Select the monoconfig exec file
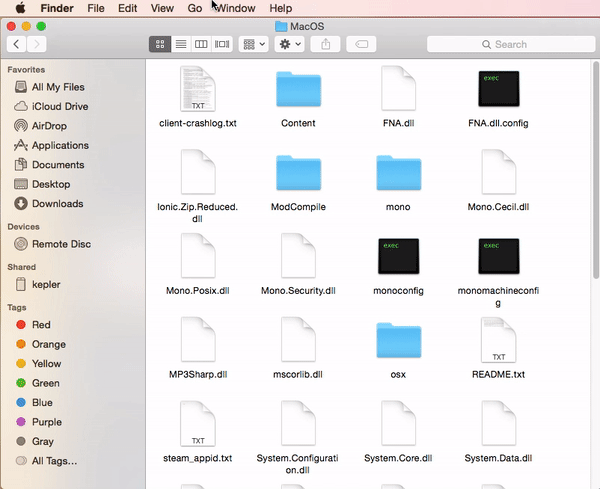Screen dimensions: 600x489 [x=398, y=256]
